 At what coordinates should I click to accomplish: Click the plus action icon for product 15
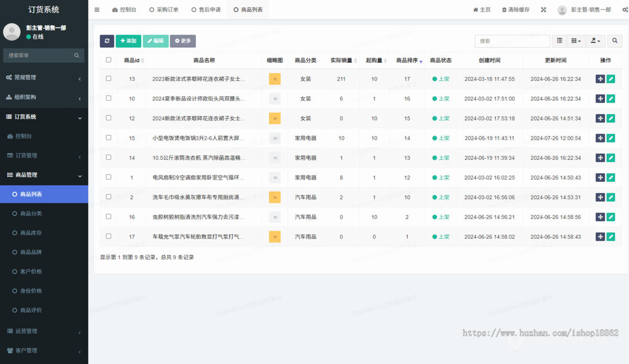point(600,138)
